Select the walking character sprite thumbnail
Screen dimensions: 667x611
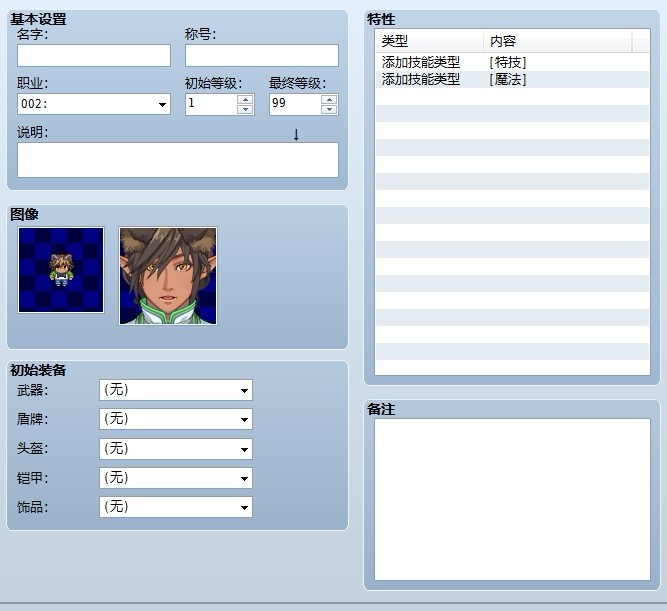click(x=61, y=270)
